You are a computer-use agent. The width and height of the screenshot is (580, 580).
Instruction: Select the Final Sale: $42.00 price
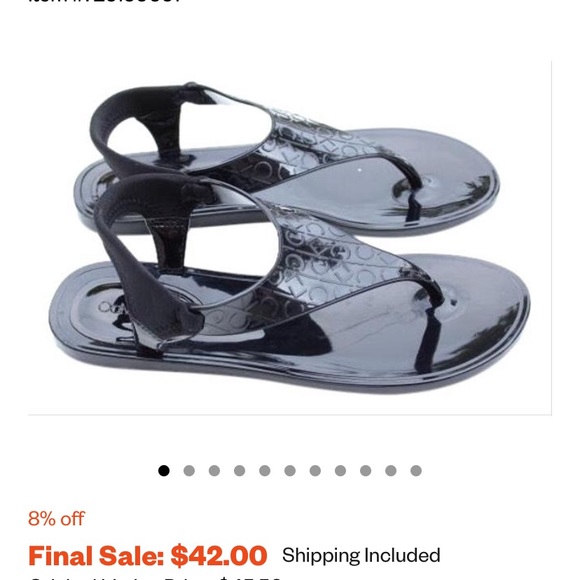pyautogui.click(x=148, y=556)
